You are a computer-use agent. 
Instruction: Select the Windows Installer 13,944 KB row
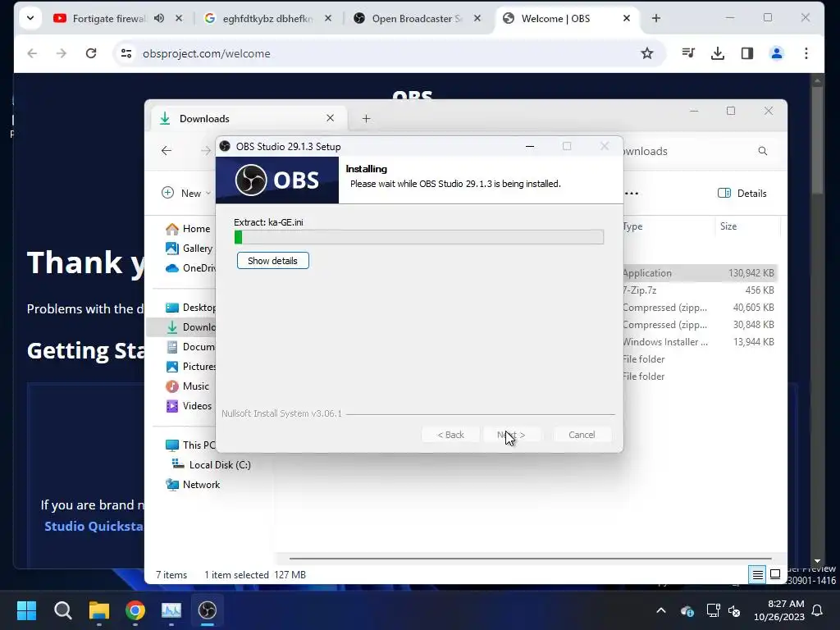(699, 342)
